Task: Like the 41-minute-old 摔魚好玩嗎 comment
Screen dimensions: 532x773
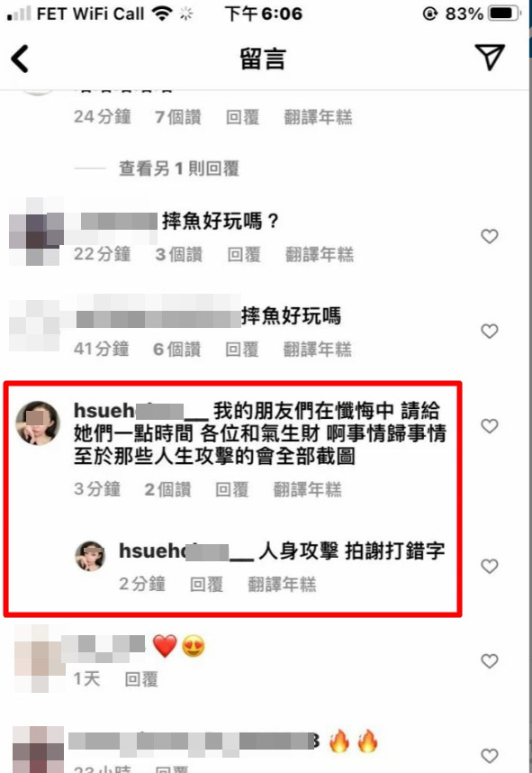Action: click(489, 331)
